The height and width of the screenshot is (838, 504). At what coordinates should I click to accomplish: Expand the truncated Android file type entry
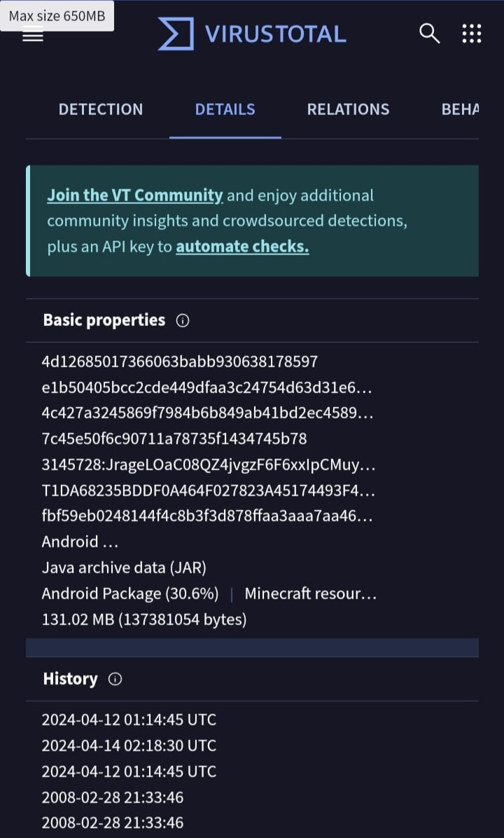click(x=80, y=542)
